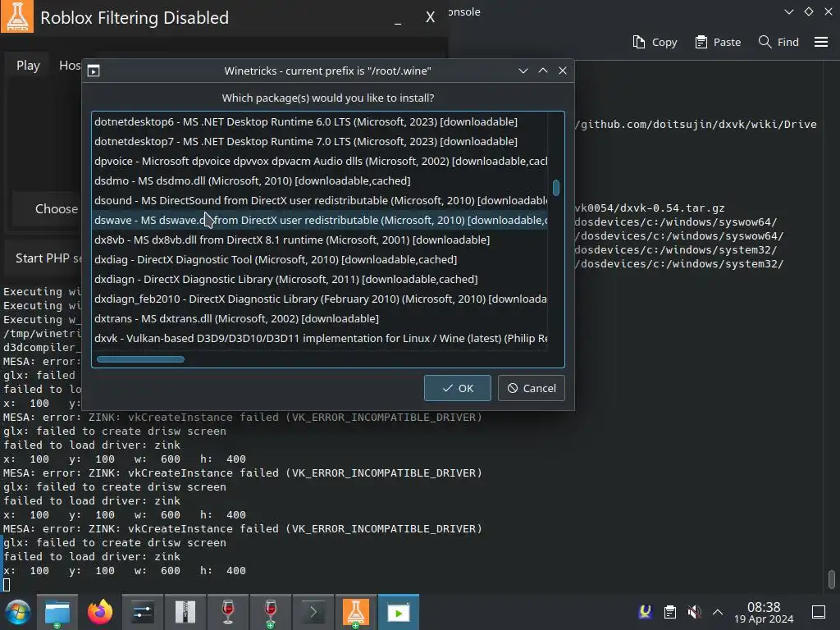840x630 pixels.
Task: Select the dpvoice audio dlls row
Action: coord(321,162)
